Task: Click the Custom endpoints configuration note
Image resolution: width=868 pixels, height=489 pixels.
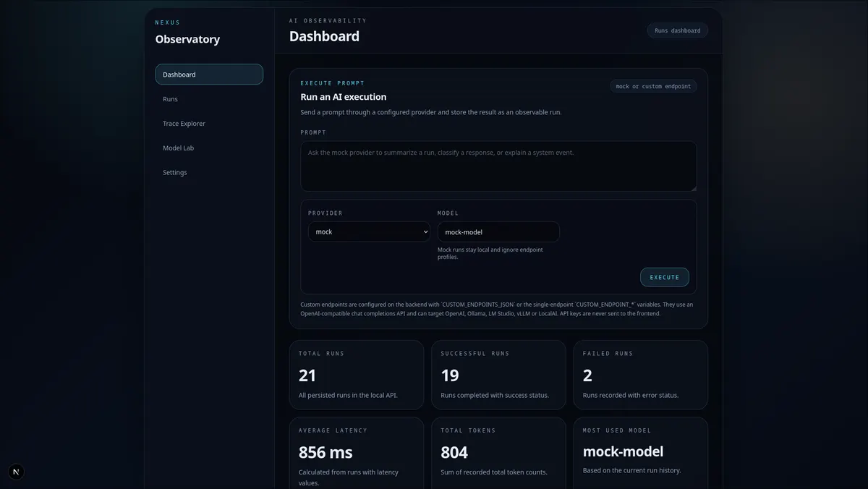Action: pos(497,309)
